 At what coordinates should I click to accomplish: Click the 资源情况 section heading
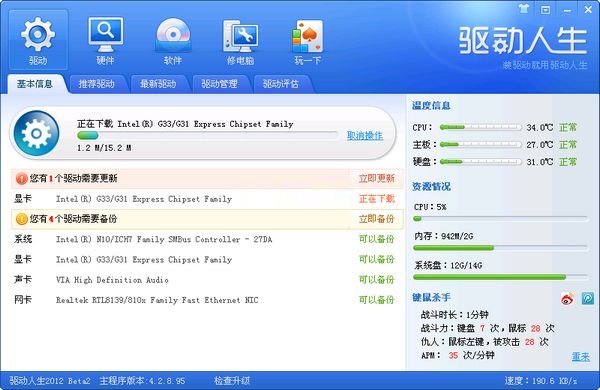pyautogui.click(x=431, y=187)
